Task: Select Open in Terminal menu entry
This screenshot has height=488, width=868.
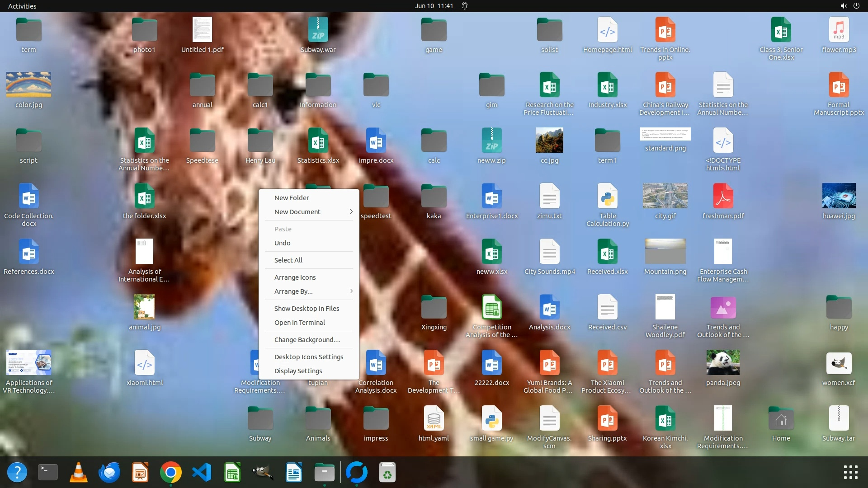Action: click(299, 323)
